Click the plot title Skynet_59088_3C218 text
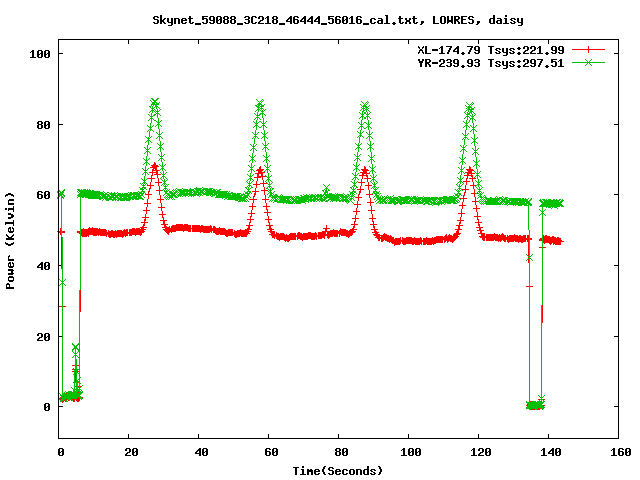The width and height of the screenshot is (640, 480). [x=338, y=20]
